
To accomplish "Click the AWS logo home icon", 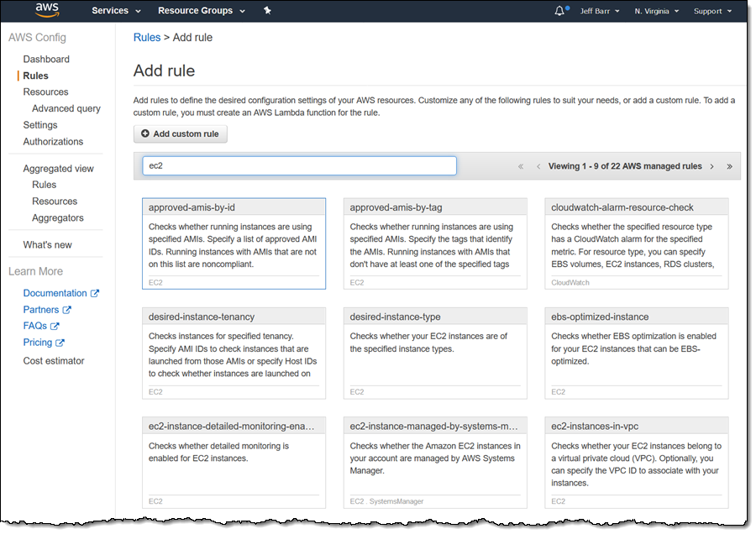I will [47, 10].
